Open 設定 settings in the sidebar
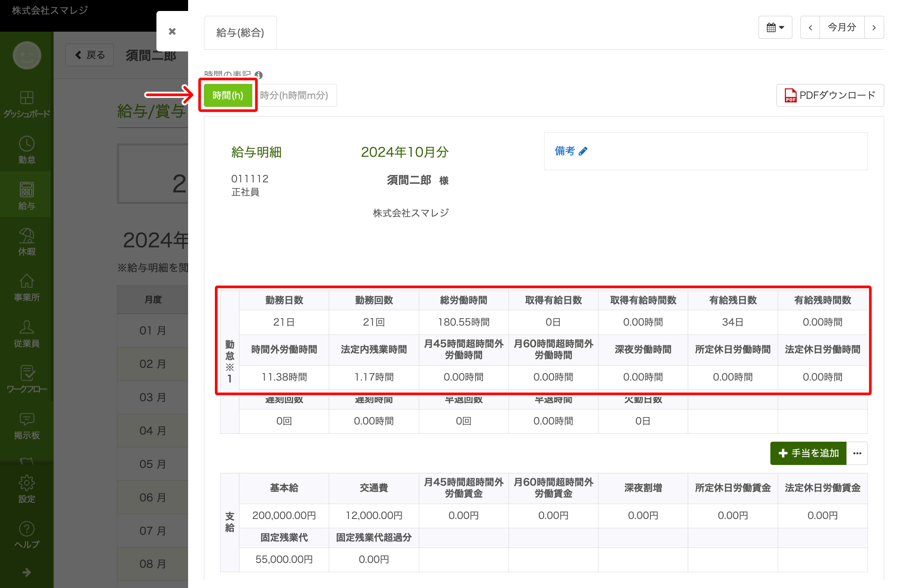900x588 pixels. click(x=27, y=489)
